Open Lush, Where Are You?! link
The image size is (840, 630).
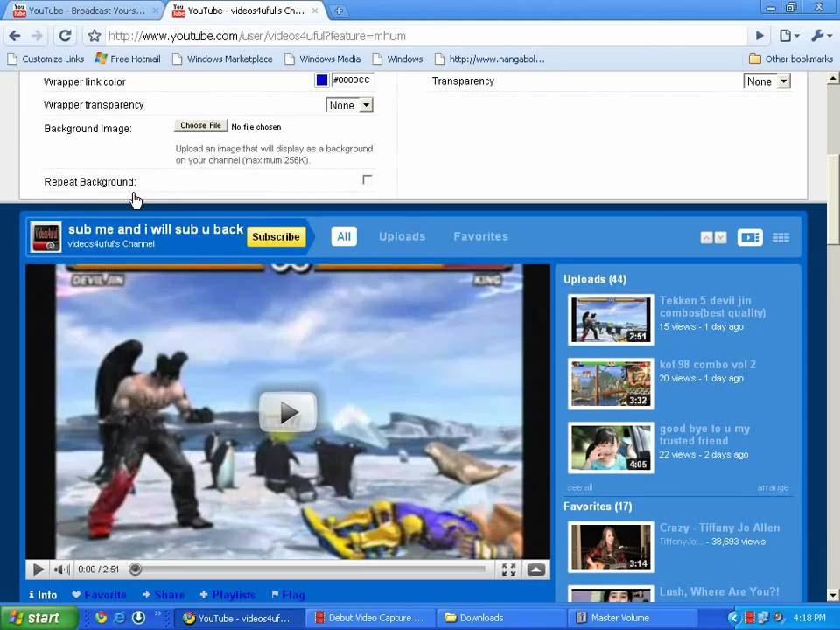tap(719, 591)
